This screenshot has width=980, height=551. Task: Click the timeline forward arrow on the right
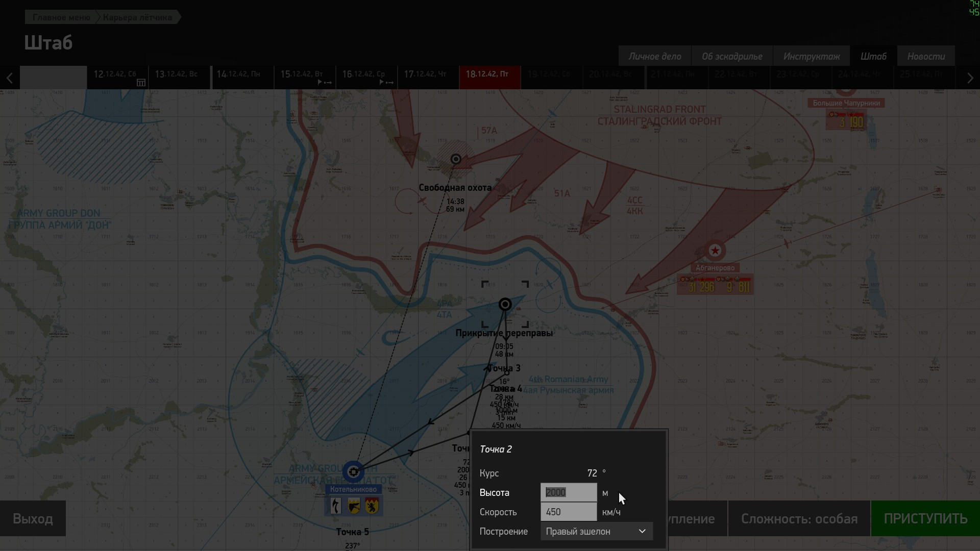click(970, 78)
